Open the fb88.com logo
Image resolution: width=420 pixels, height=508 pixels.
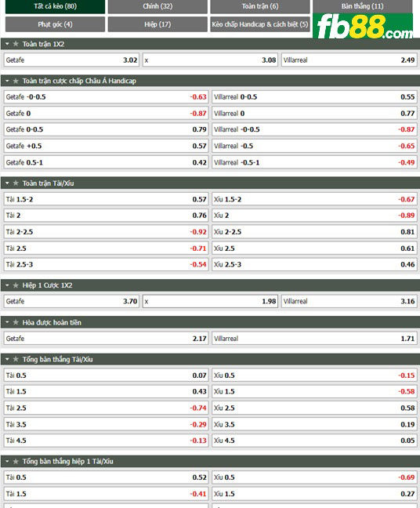363,26
